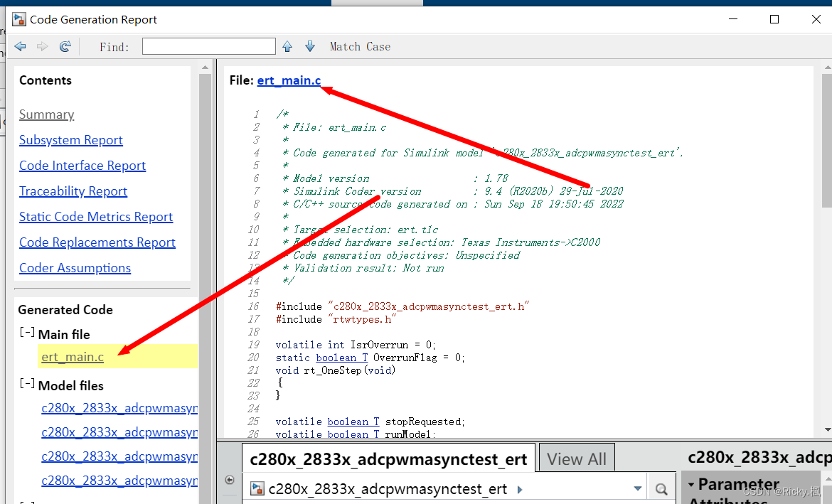
Task: Reload the code generation report
Action: tap(65, 47)
